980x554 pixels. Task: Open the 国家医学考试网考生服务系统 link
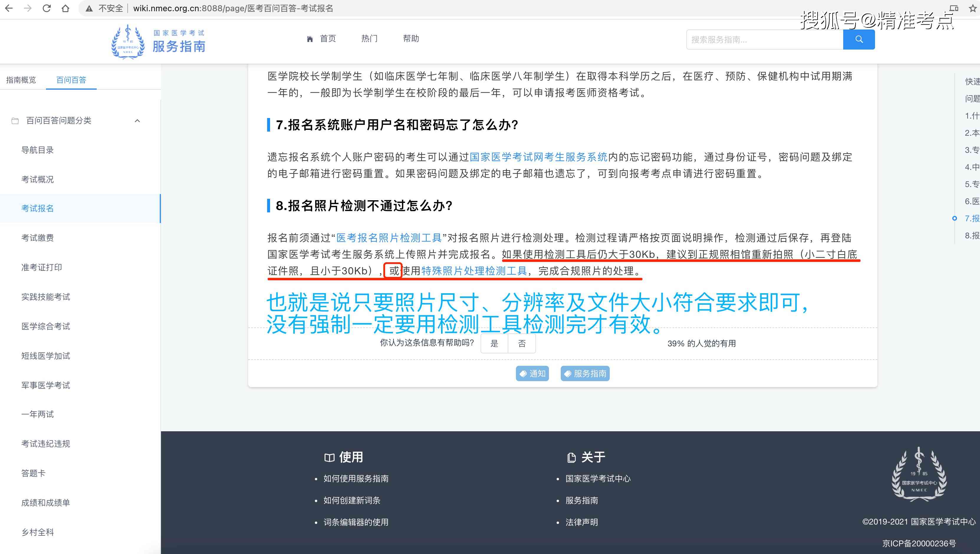tap(539, 157)
